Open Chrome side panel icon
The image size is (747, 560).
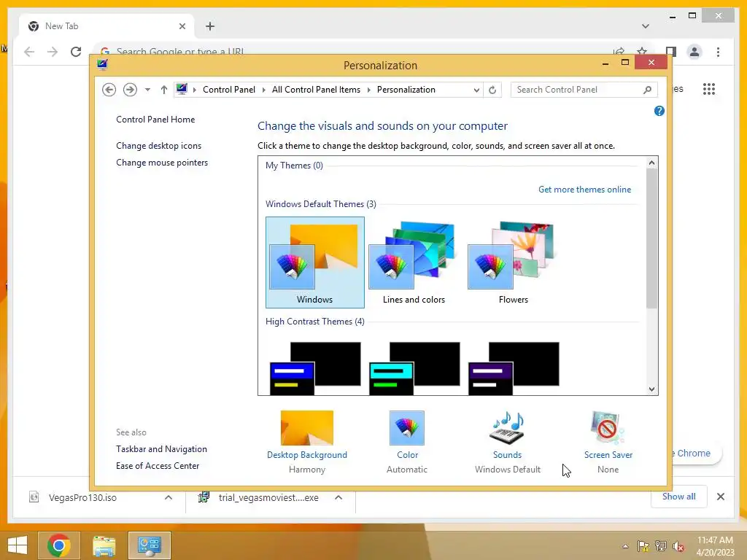click(x=671, y=52)
